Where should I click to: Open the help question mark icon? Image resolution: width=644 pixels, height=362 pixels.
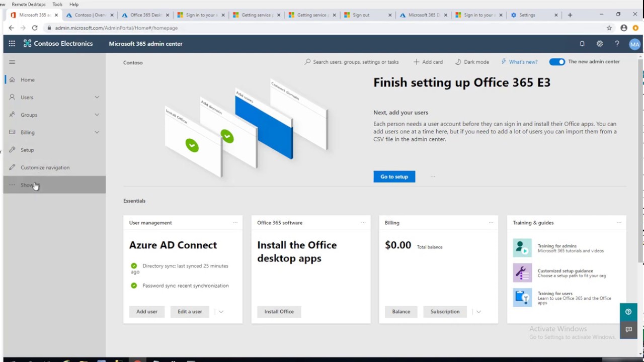[617, 44]
